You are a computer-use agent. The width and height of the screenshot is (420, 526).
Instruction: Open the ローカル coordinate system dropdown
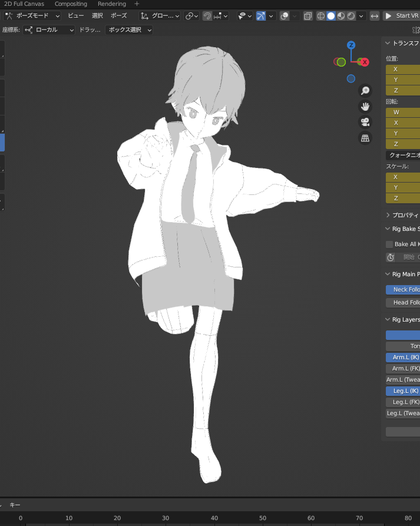click(49, 30)
